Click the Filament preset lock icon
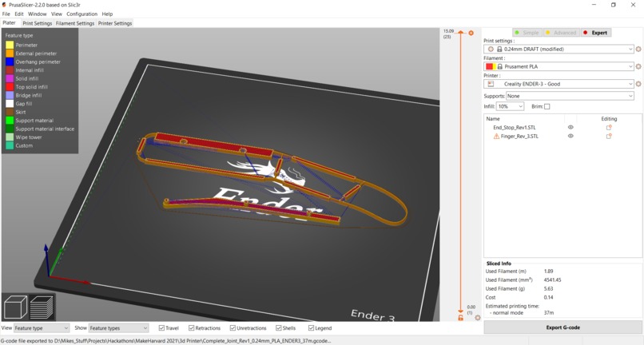The width and height of the screenshot is (644, 345). click(x=500, y=66)
